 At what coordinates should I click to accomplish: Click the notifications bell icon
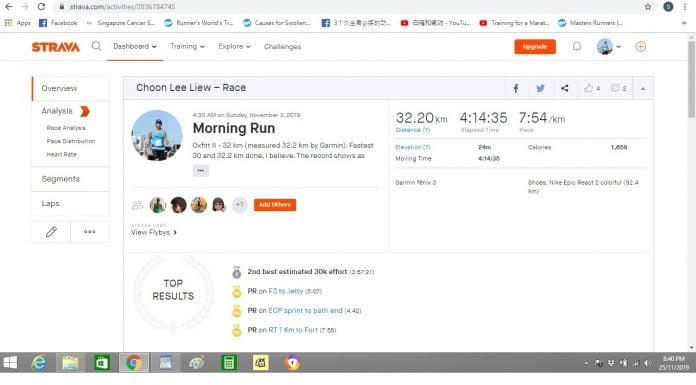tap(577, 46)
